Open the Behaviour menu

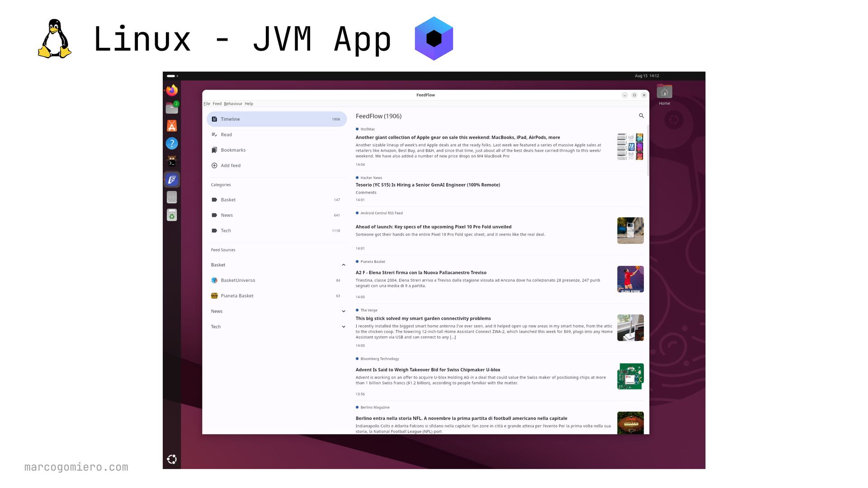(x=233, y=104)
